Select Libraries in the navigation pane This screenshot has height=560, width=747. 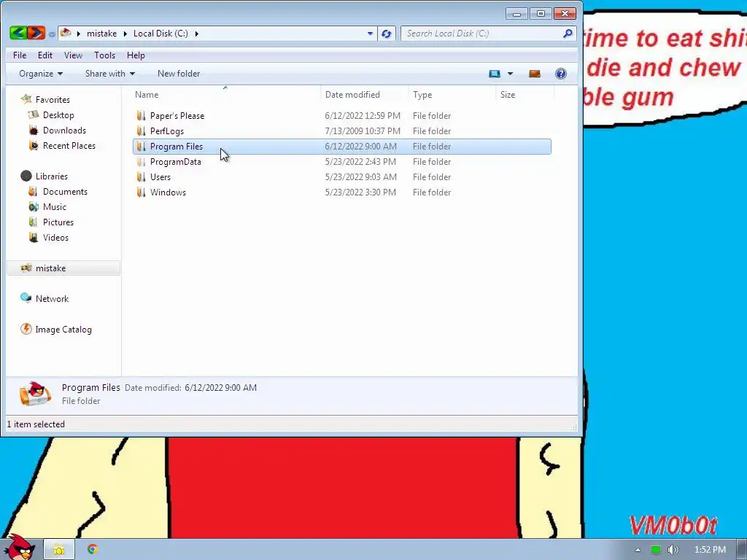point(52,176)
